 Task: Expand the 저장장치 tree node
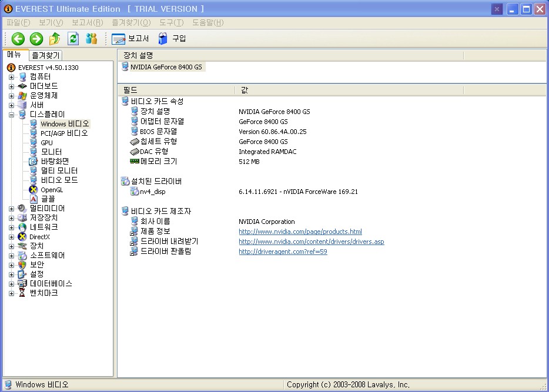12,218
